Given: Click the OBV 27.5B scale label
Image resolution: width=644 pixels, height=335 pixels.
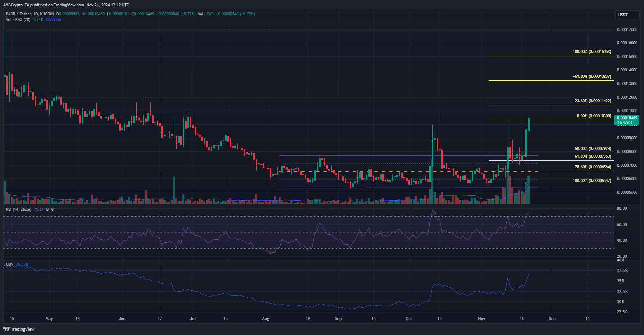Looking at the screenshot, I should [x=622, y=312].
